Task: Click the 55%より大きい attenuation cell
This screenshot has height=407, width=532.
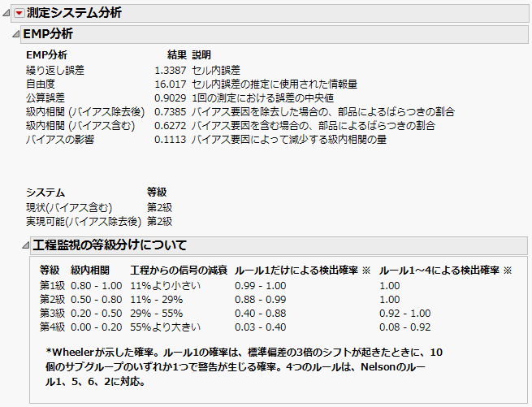Action: 165,327
